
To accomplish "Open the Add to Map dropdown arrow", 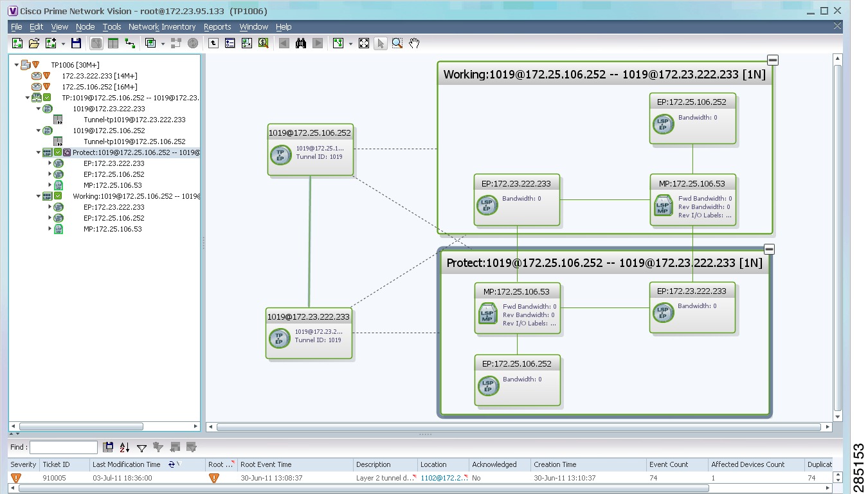I will point(63,44).
